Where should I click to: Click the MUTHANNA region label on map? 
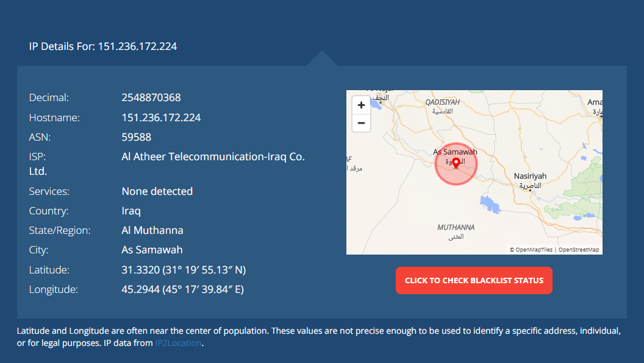point(456,227)
